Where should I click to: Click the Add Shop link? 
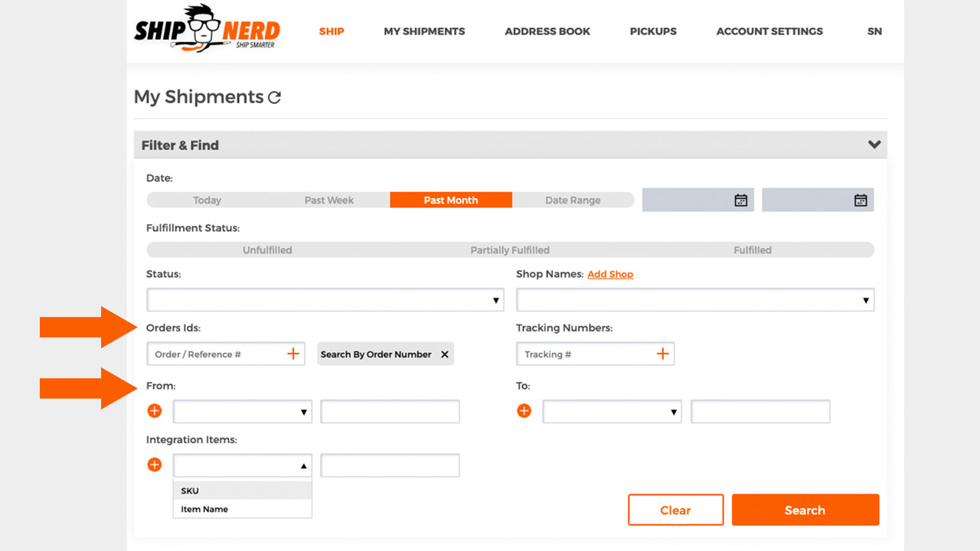point(610,274)
